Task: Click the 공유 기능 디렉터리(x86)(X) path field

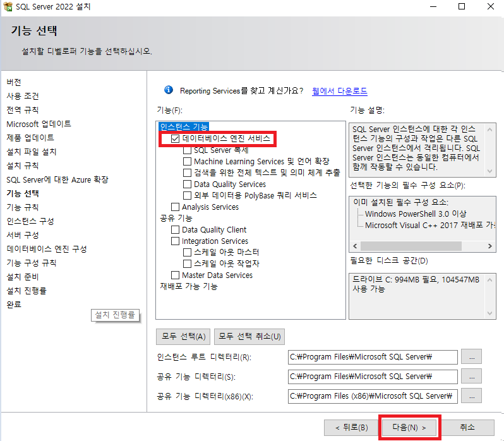Action: click(x=373, y=396)
